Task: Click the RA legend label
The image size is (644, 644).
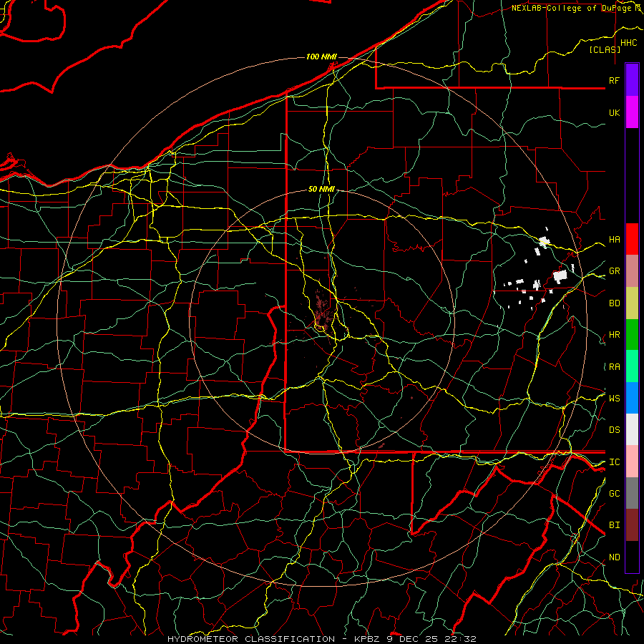Action: pos(615,367)
